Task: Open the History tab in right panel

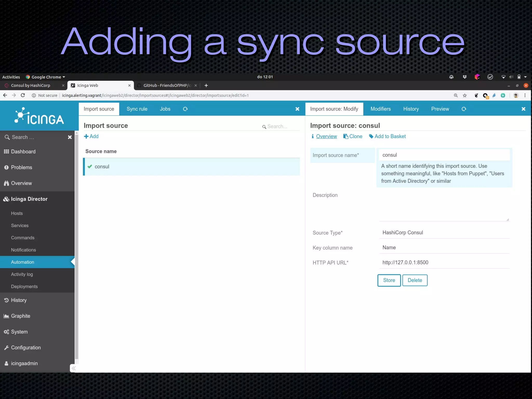Action: 411,109
